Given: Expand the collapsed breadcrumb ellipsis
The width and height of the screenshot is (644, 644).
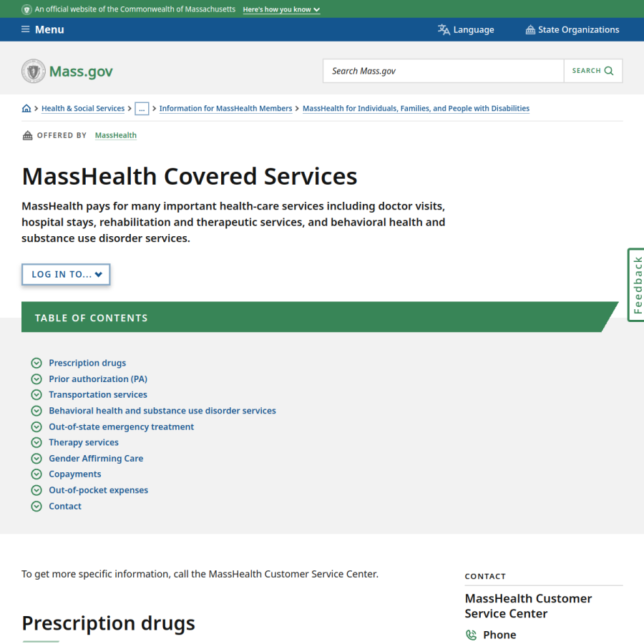Looking at the screenshot, I should click(142, 109).
